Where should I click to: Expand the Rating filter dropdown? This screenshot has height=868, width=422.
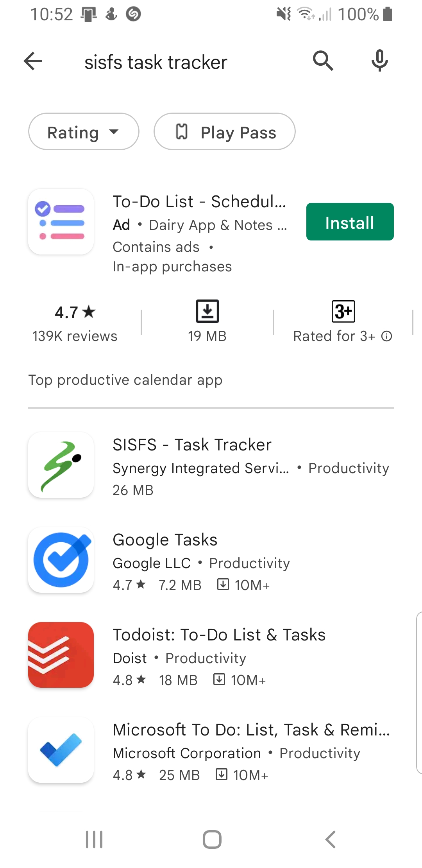tap(84, 132)
